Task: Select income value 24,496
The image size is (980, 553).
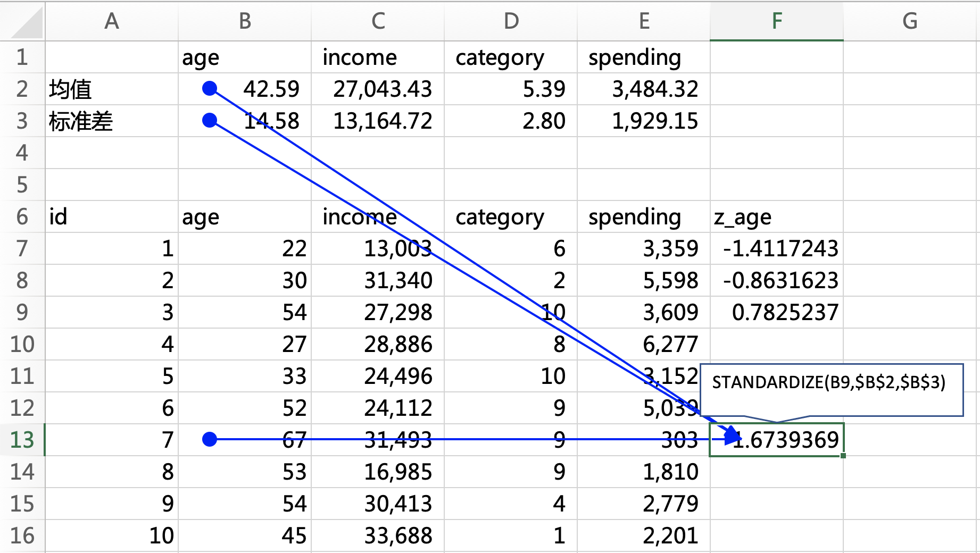Action: [x=378, y=376]
